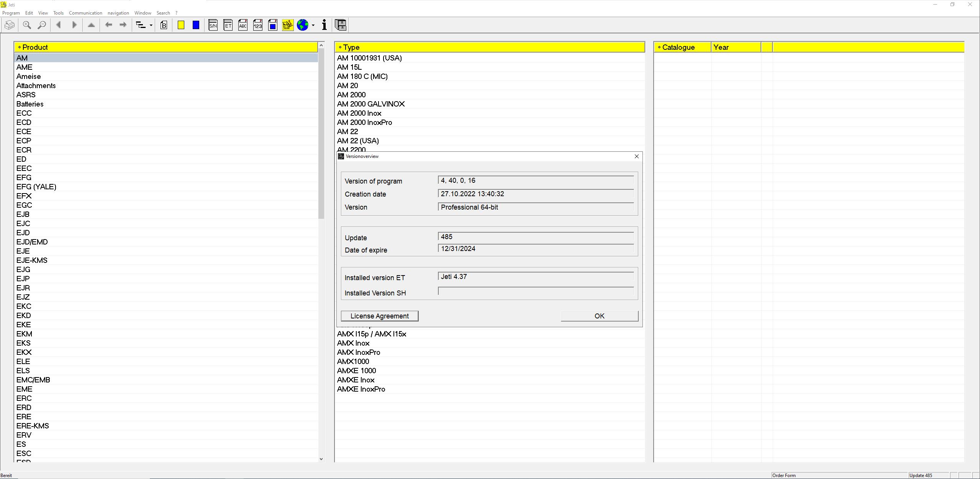Image resolution: width=980 pixels, height=479 pixels.
Task: Select EMC/EMB in the Product list
Action: click(x=166, y=380)
